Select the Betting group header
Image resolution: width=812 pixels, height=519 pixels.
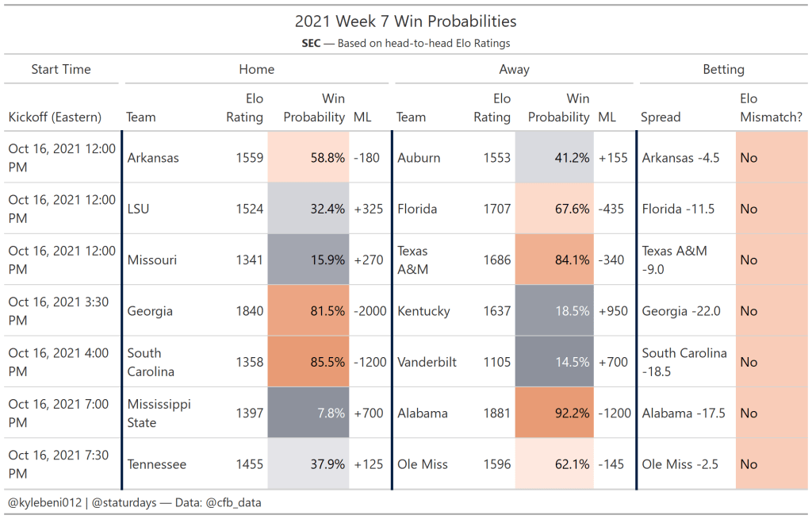pyautogui.click(x=723, y=70)
